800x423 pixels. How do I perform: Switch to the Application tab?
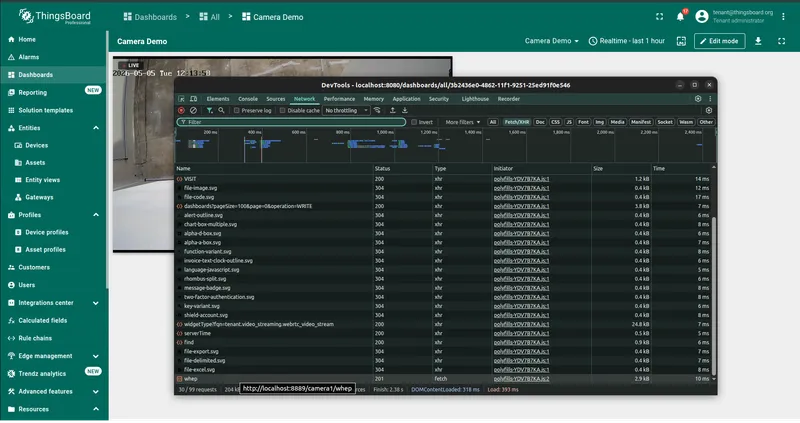pyautogui.click(x=407, y=99)
